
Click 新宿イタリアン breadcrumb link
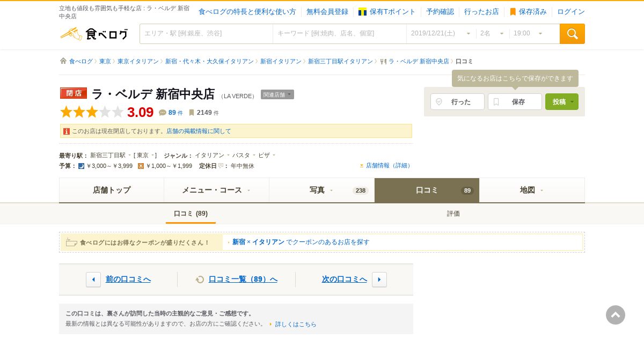coord(281,61)
